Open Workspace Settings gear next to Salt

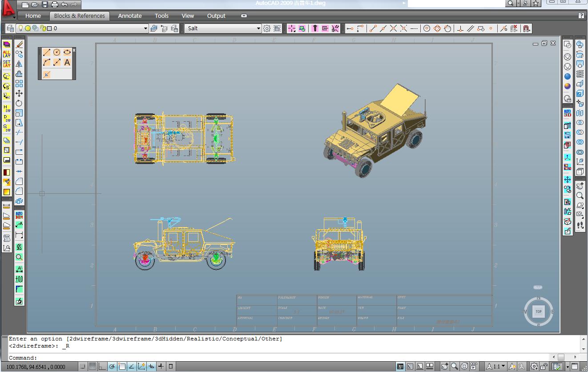(x=267, y=28)
